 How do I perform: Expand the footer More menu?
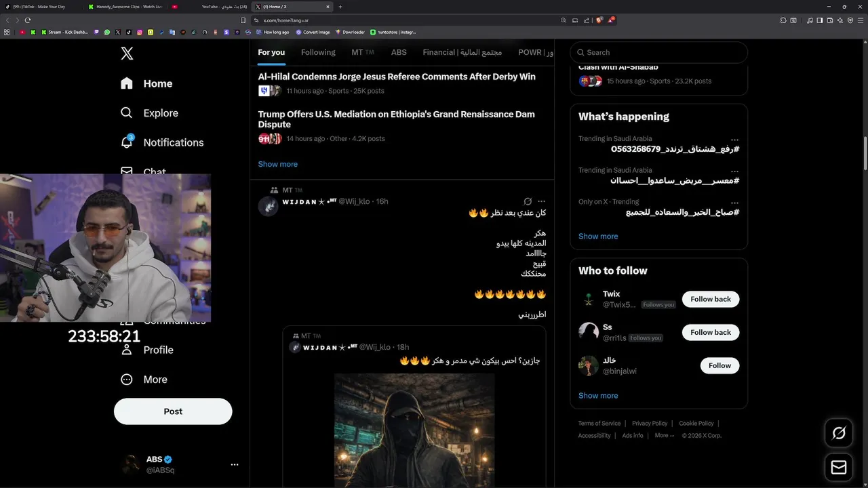click(x=665, y=436)
